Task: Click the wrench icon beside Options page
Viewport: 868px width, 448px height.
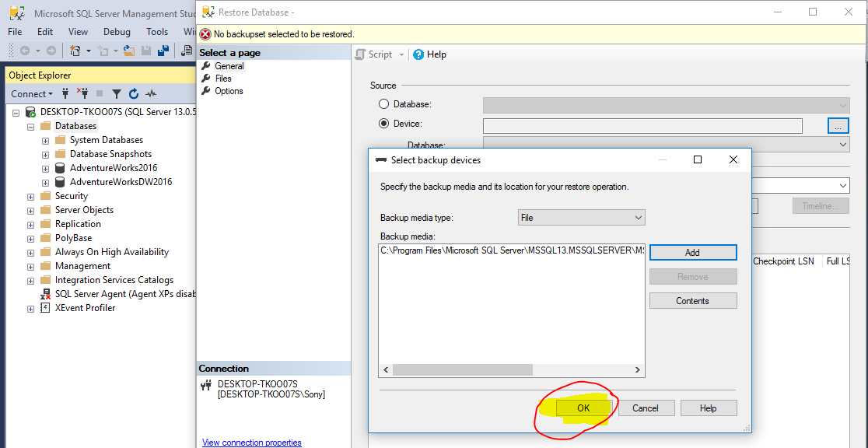Action: [x=205, y=91]
